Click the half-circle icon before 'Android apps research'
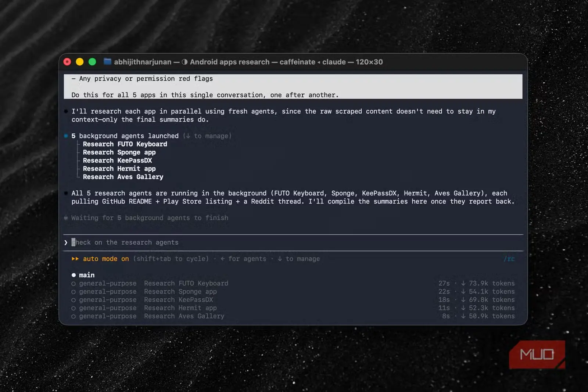This screenshot has height=392, width=588. click(184, 62)
